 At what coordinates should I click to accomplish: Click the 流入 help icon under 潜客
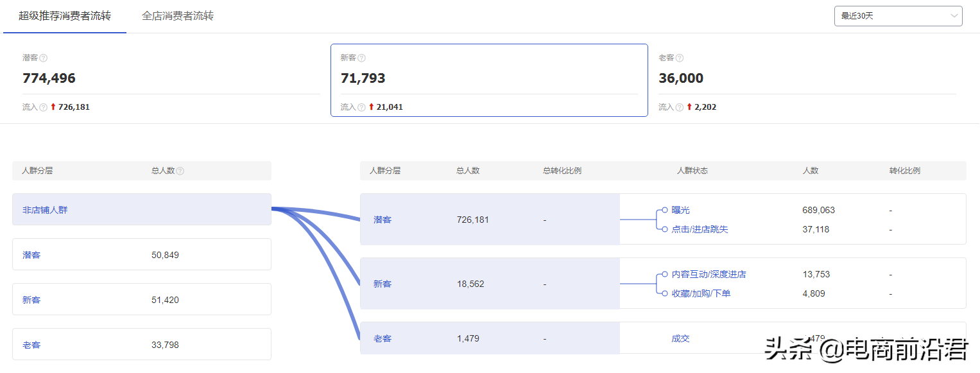tap(45, 107)
